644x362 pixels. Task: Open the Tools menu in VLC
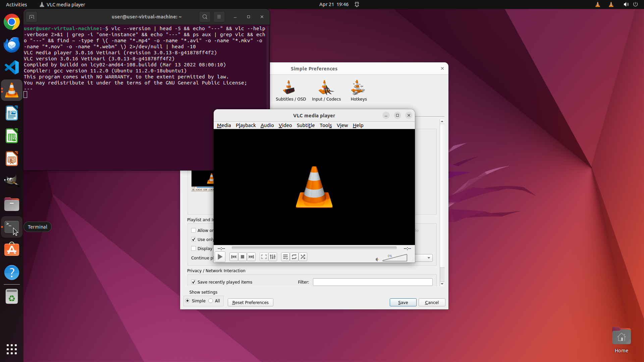click(325, 125)
